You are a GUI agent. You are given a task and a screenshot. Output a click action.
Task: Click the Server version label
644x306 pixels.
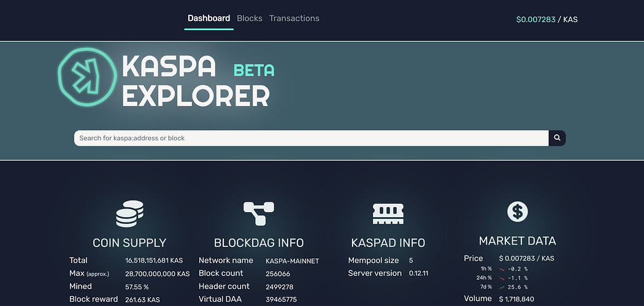click(375, 273)
